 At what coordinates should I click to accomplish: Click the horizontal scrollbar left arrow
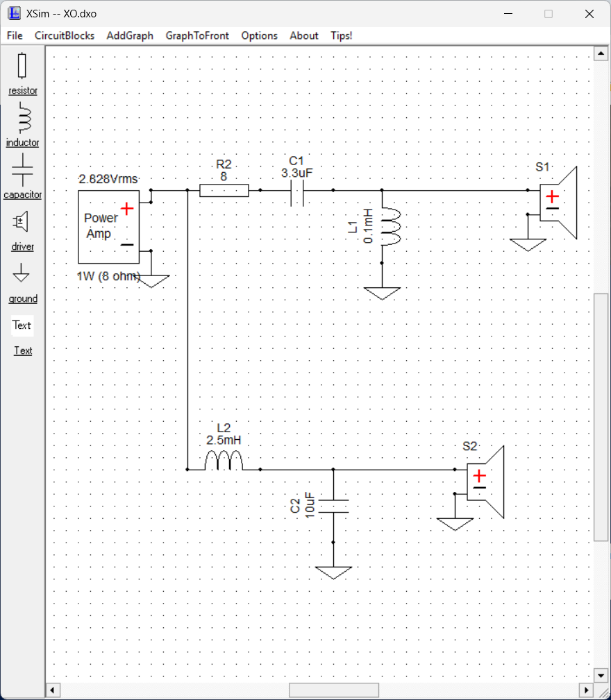click(x=53, y=690)
